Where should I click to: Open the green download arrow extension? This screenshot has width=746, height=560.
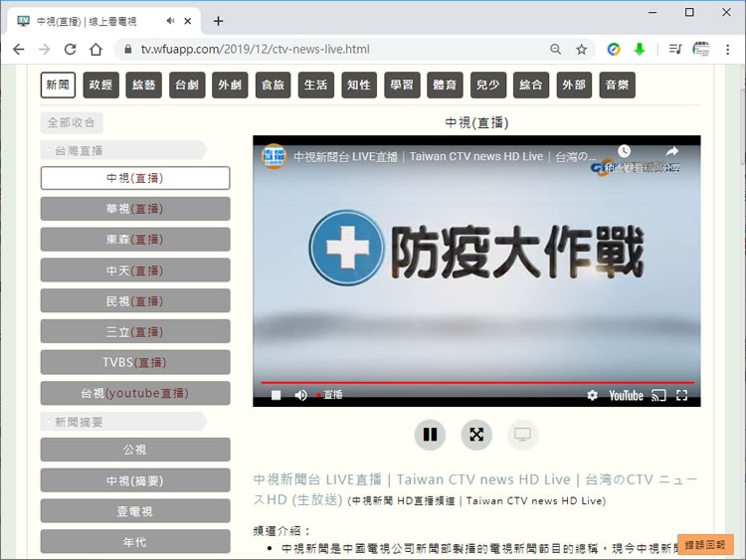pyautogui.click(x=640, y=49)
